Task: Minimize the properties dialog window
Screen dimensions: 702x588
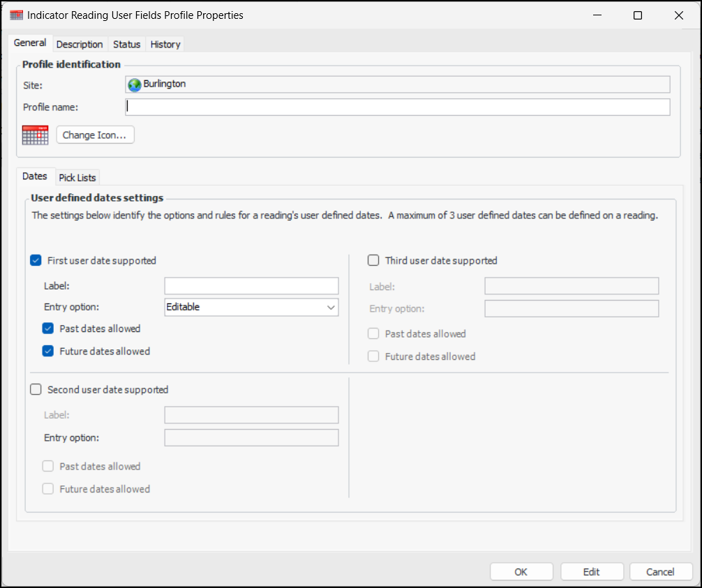Action: [596, 15]
